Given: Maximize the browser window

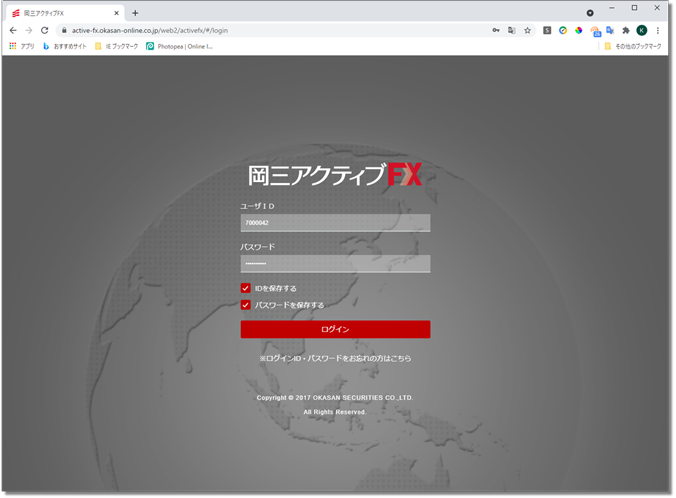Looking at the screenshot, I should point(634,8).
